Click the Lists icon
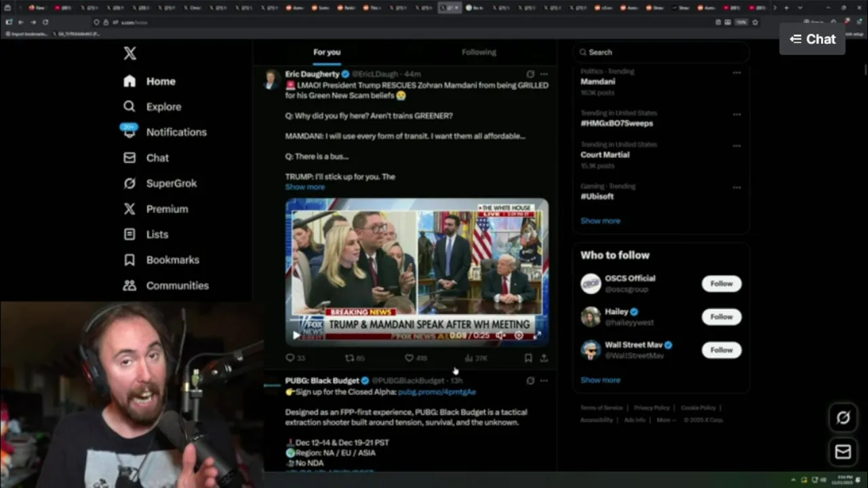This screenshot has width=868, height=488. click(130, 235)
